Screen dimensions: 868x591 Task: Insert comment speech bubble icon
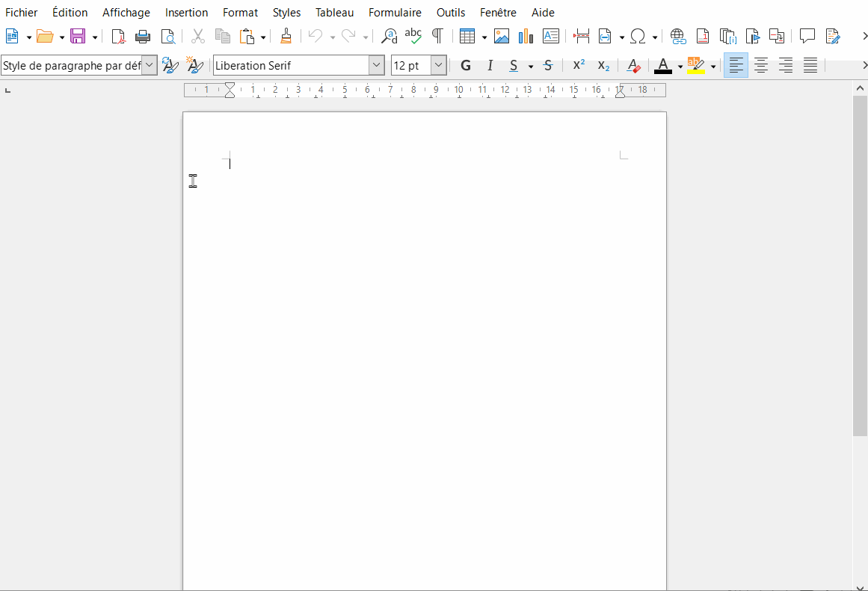click(x=807, y=37)
